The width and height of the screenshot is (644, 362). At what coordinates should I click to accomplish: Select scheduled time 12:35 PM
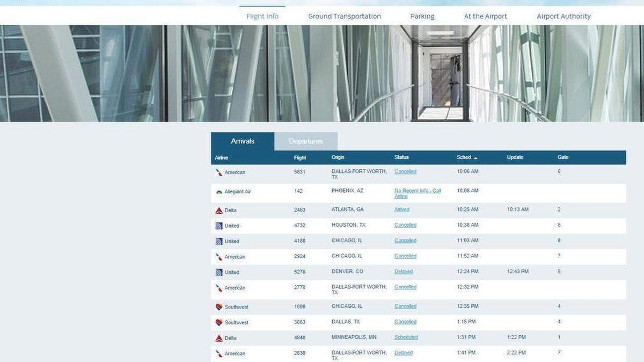467,306
